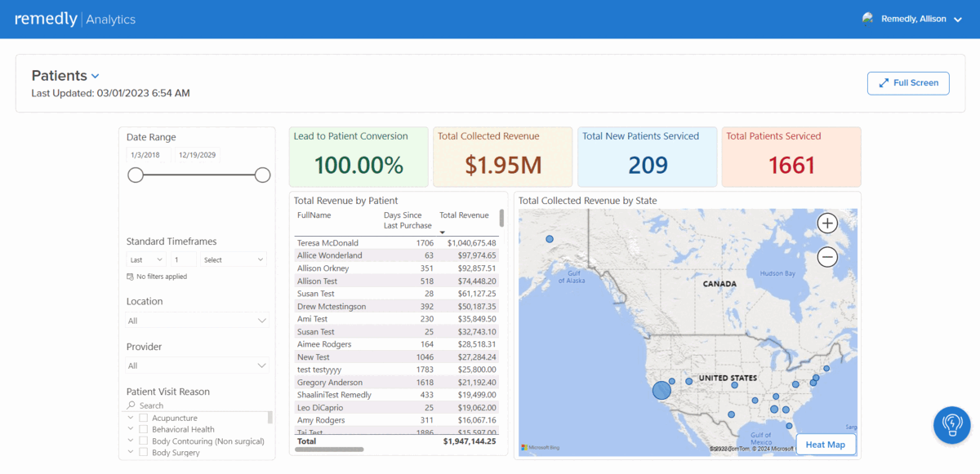Click the start date field 1/3/2018

click(x=148, y=155)
